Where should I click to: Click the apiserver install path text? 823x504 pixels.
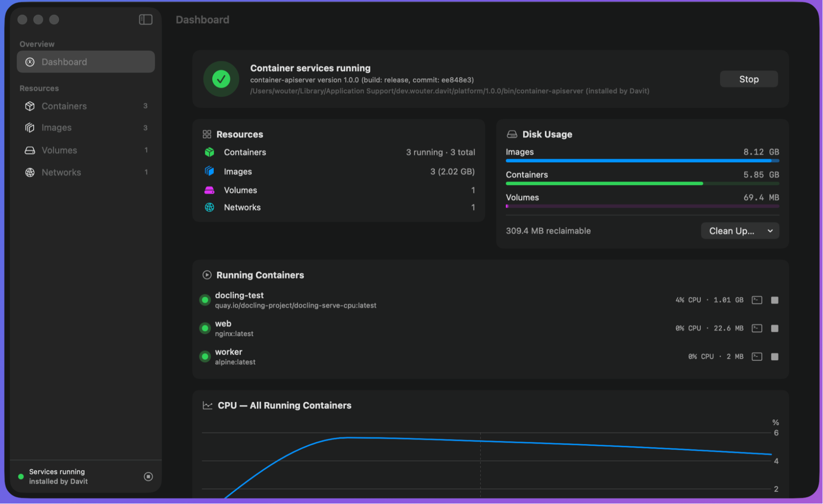pyautogui.click(x=450, y=91)
